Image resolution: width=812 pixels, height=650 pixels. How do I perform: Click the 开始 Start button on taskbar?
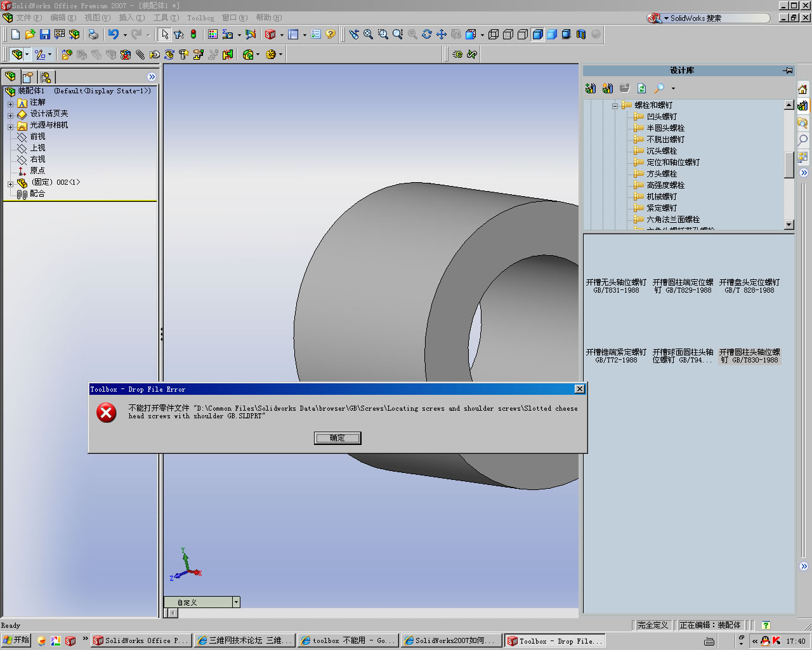click(x=16, y=640)
